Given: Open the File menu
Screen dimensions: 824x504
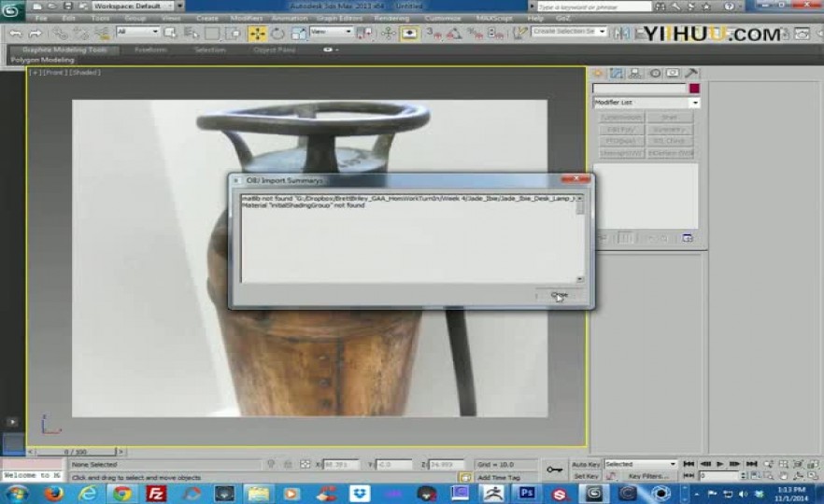Looking at the screenshot, I should 41,18.
